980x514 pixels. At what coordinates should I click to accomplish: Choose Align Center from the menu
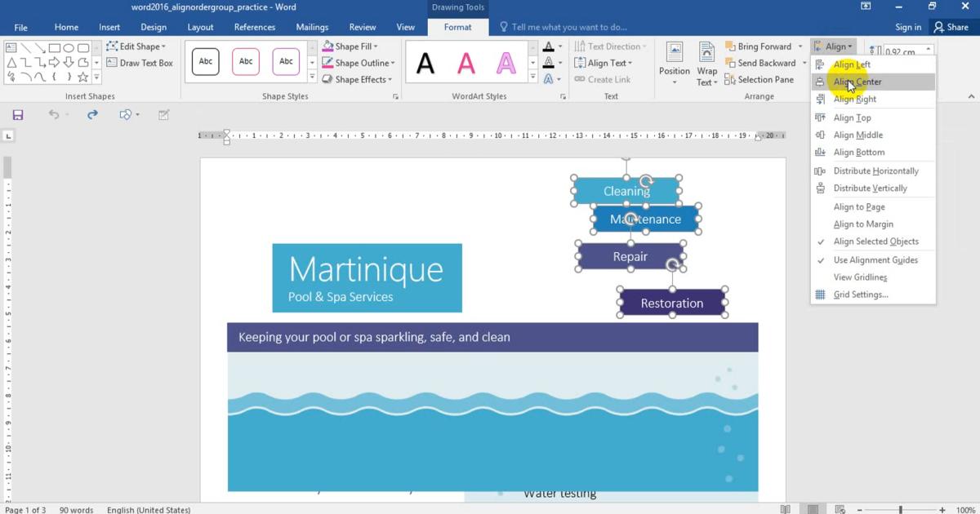point(857,82)
